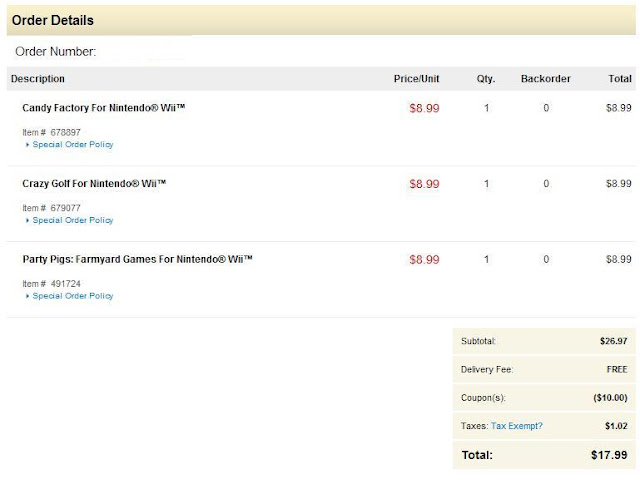Viewport: 640px width, 494px height.
Task: Click Party Pigs: Farmyard Games title
Action: coord(137,259)
